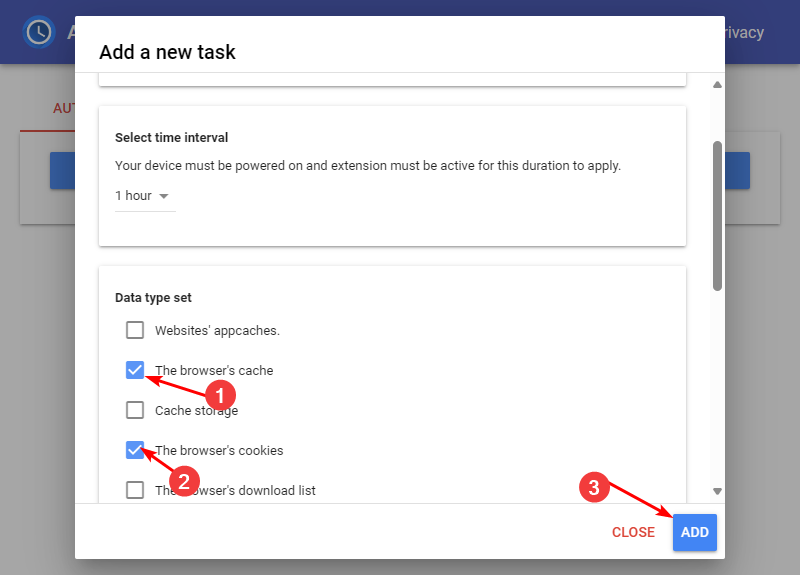Click the dialog's vertical scrollbar thumb

(717, 216)
